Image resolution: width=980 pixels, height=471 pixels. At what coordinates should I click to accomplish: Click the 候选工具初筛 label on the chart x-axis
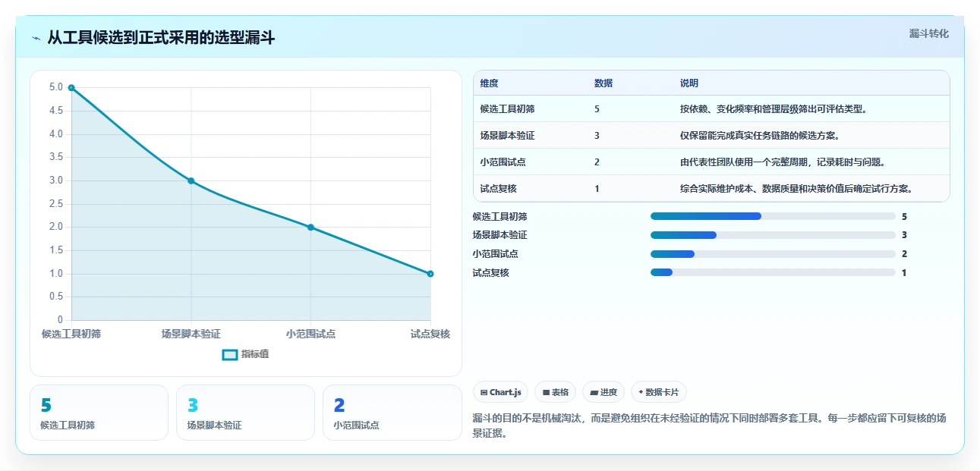coord(71,334)
